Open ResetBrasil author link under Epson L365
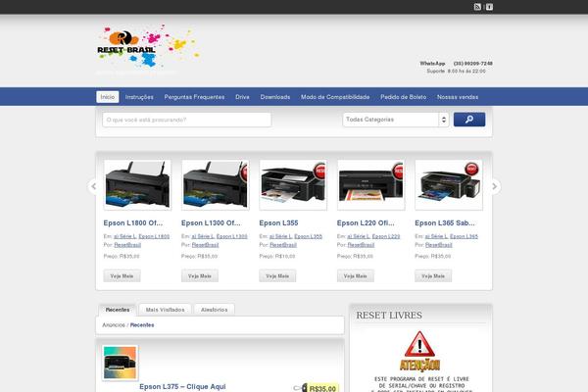The height and width of the screenshot is (392, 588). coord(439,245)
